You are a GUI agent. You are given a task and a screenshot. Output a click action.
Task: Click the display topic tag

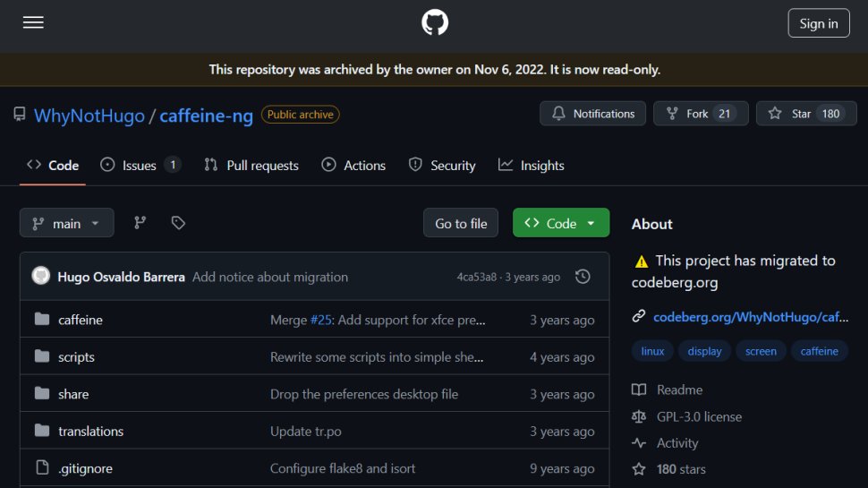704,351
